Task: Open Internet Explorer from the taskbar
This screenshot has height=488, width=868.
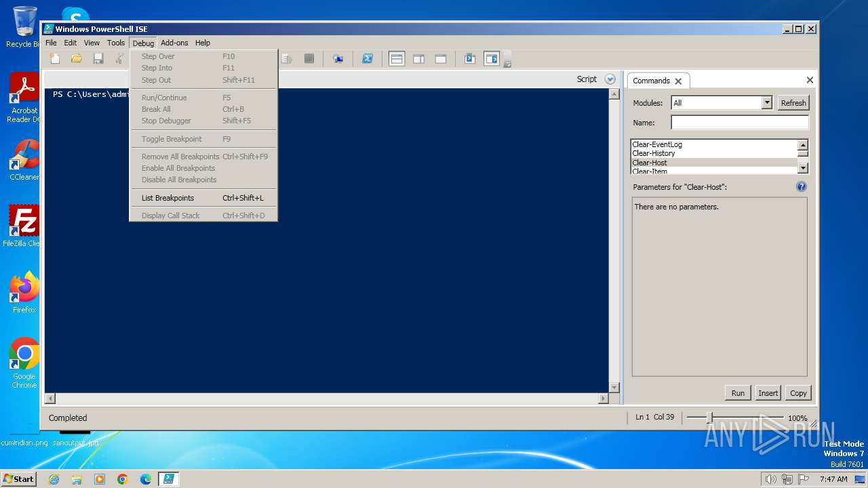Action: click(x=54, y=479)
